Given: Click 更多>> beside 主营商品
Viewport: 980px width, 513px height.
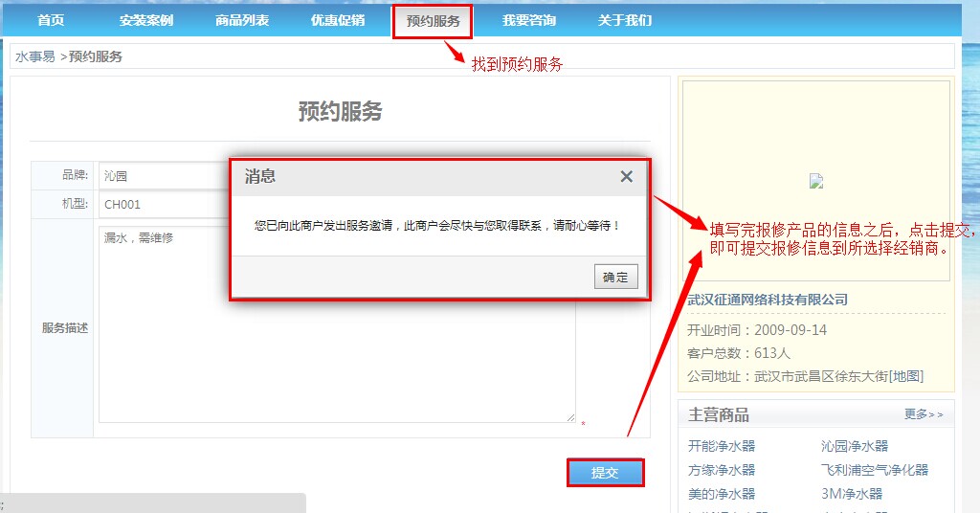Looking at the screenshot, I should [924, 414].
